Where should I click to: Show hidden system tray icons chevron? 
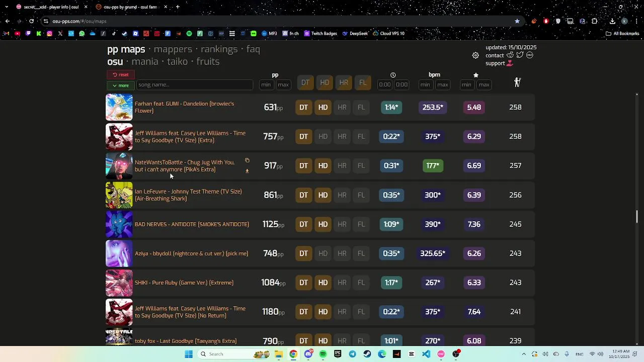tap(524, 354)
